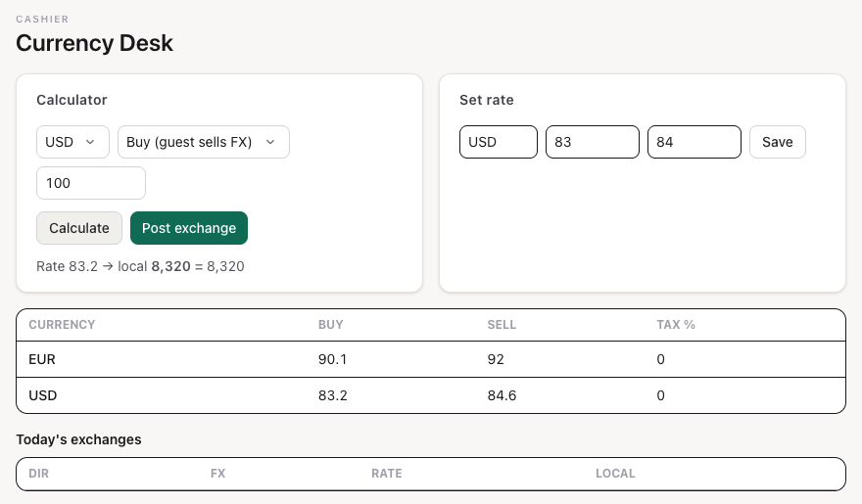Image resolution: width=862 pixels, height=504 pixels.
Task: Select EUR buy rate 90.1
Action: coord(332,359)
